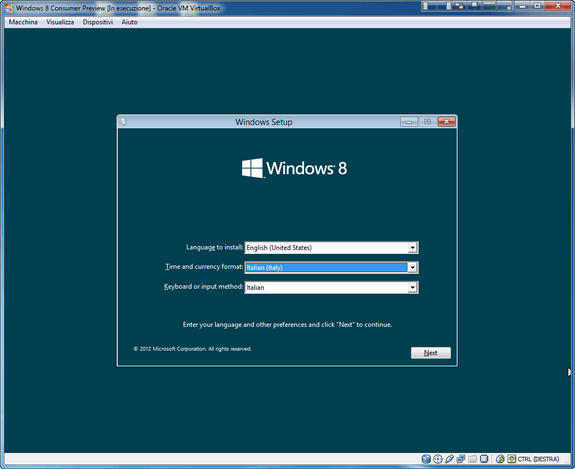Viewport: 575px width, 469px height.
Task: Open the Visualizza menu
Action: pos(60,22)
